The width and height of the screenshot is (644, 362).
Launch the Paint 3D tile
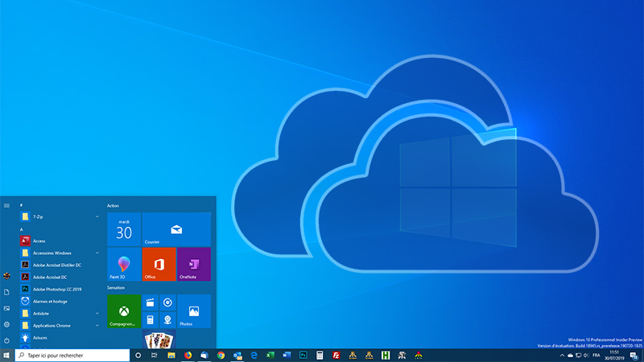pyautogui.click(x=124, y=265)
